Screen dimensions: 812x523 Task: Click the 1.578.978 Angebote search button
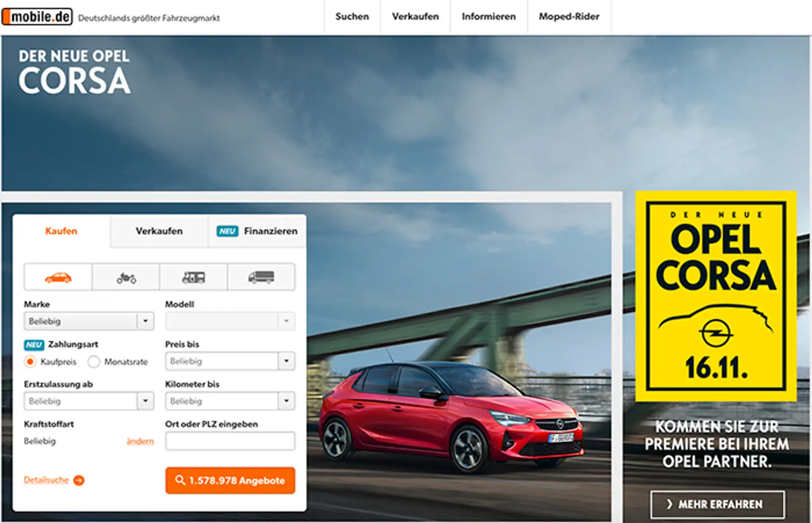[x=230, y=480]
